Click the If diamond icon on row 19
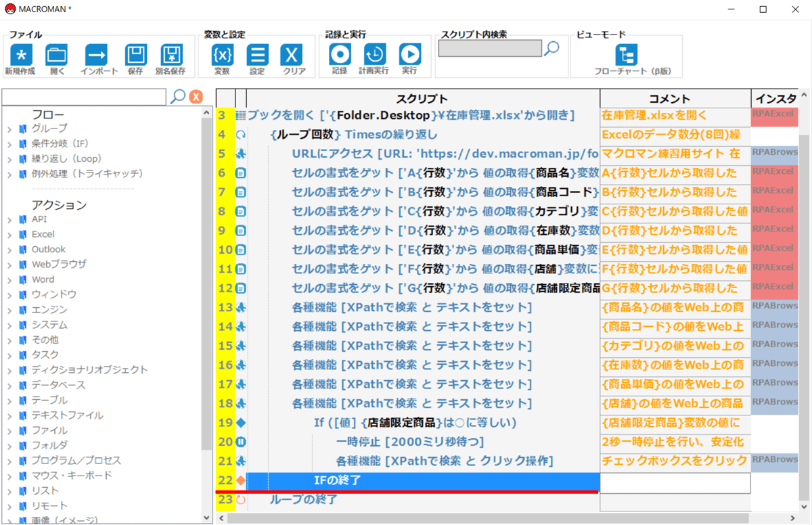Viewport: 812px width, 525px height. (241, 423)
